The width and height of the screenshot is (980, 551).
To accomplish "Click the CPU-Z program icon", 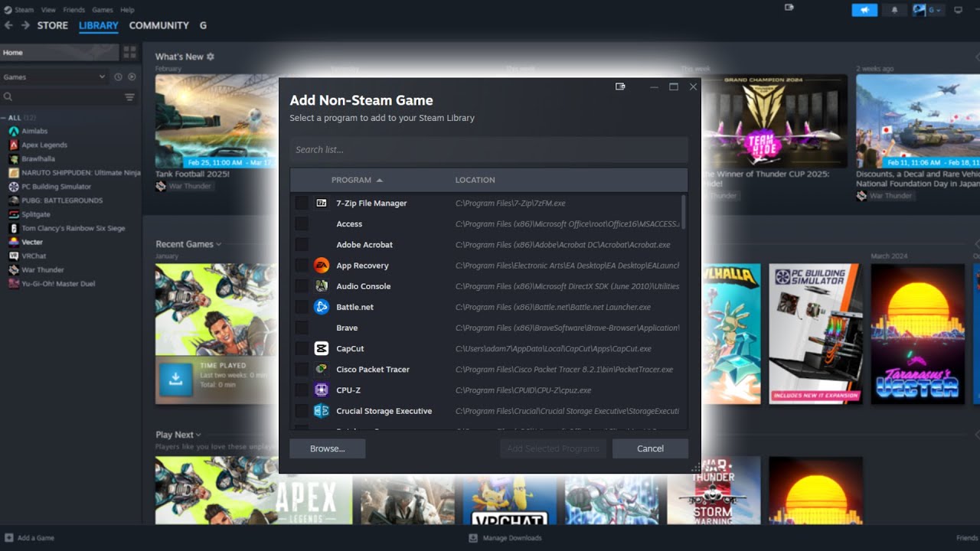I will click(x=322, y=390).
